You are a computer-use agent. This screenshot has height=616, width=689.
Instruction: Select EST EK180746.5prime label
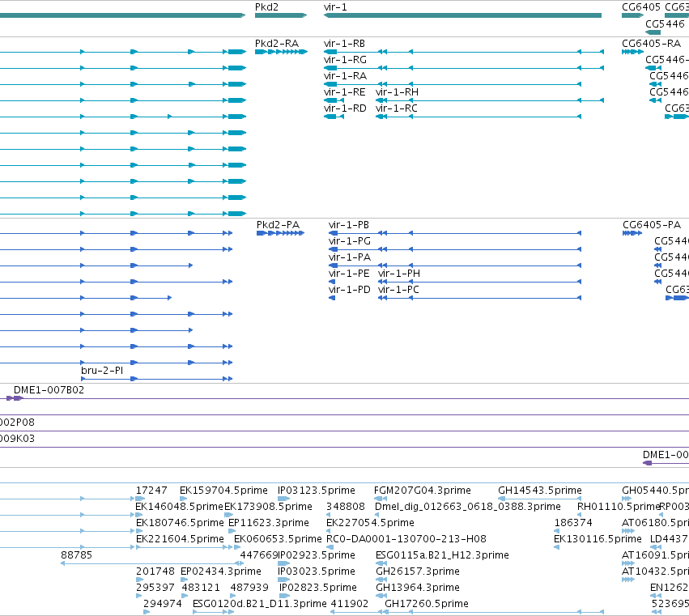click(180, 523)
